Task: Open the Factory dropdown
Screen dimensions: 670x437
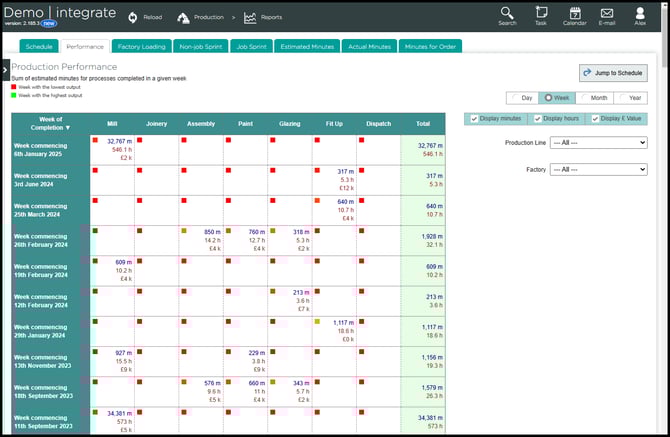Action: [x=598, y=170]
